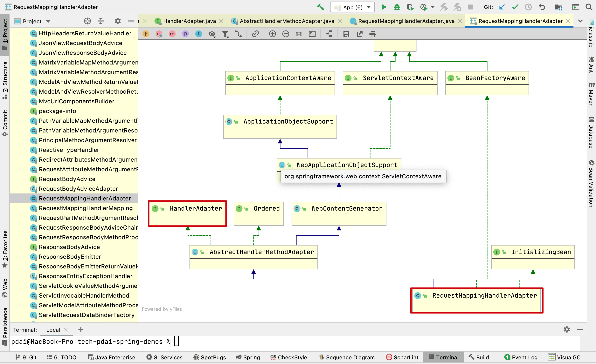This screenshot has height=364, width=596.
Task: Open the App (6) run configuration dropdown
Action: click(x=352, y=7)
